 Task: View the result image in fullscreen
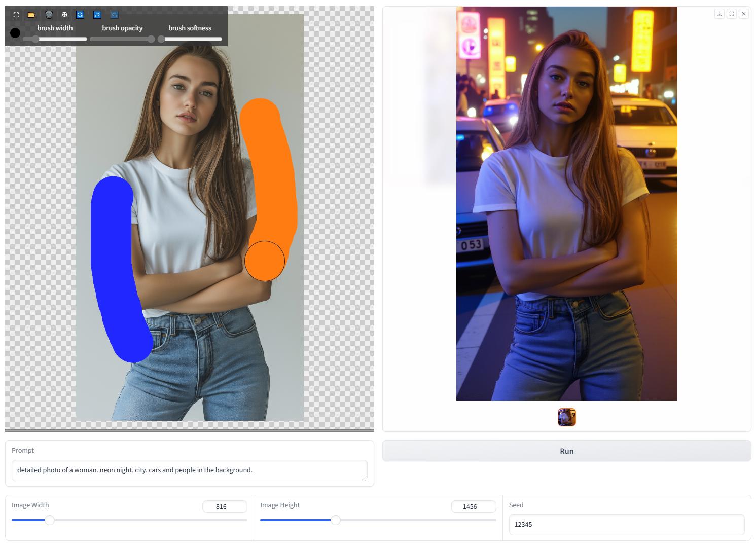point(732,14)
